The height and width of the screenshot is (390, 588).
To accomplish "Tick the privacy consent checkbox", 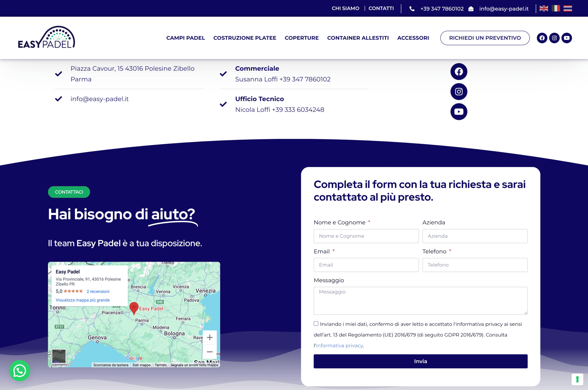I will pos(316,323).
